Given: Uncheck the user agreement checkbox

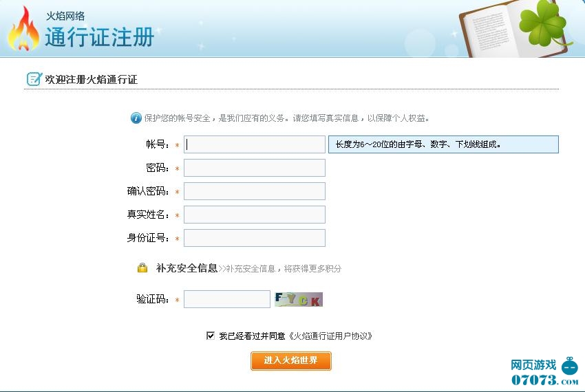Looking at the screenshot, I should [x=211, y=336].
